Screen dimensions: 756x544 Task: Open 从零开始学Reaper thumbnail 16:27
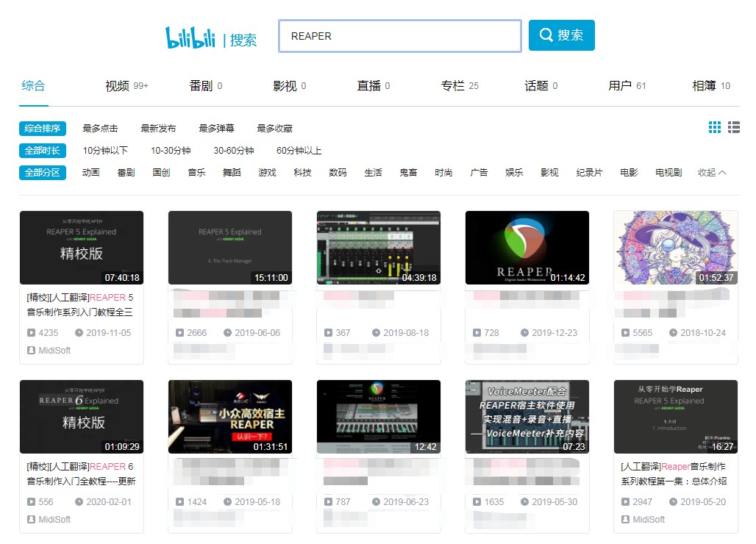coord(676,417)
